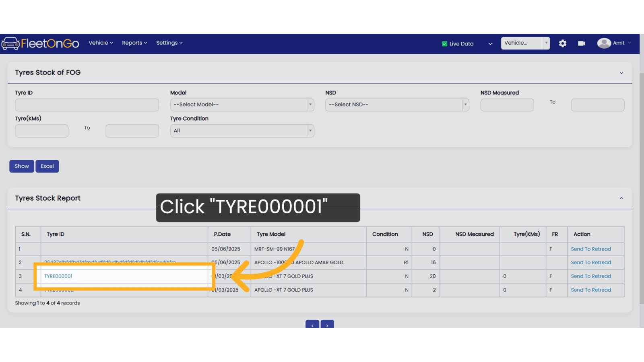Click Send To Retread for row 4

[x=591, y=290]
